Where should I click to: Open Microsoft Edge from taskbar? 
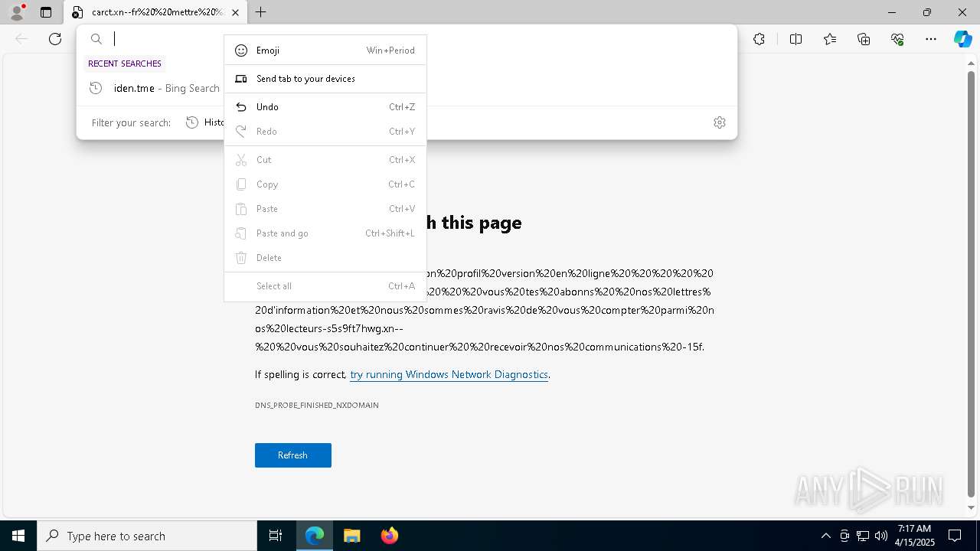pyautogui.click(x=315, y=536)
